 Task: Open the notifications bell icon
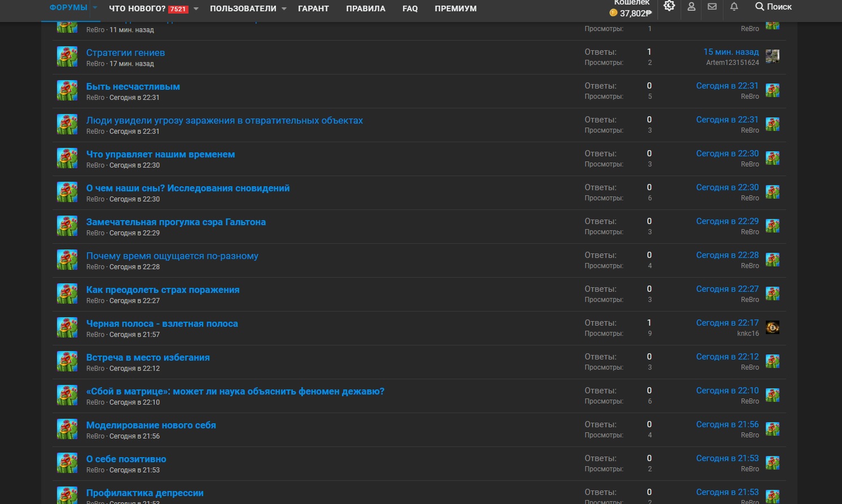[734, 7]
